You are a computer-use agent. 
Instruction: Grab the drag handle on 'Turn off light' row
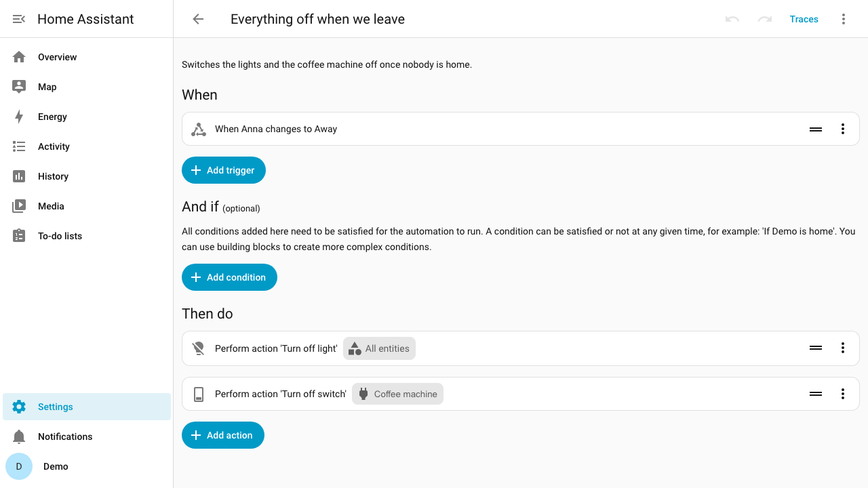pyautogui.click(x=816, y=348)
